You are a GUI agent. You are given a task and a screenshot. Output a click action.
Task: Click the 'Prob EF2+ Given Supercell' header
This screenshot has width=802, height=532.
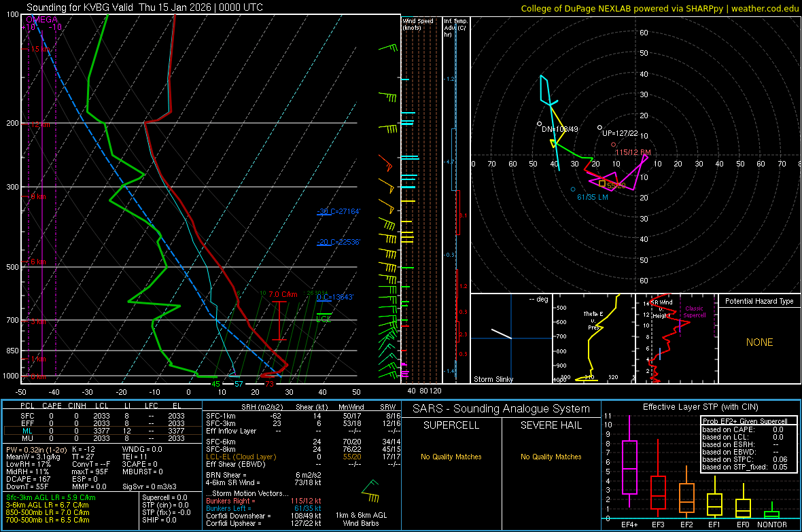(745, 421)
